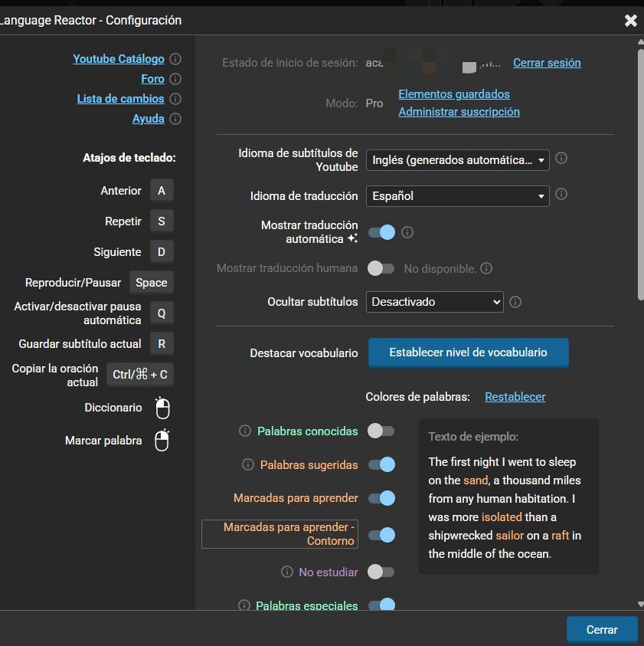Click the word 'isolated' in sample text
Image resolution: width=644 pixels, height=646 pixels.
tap(502, 516)
